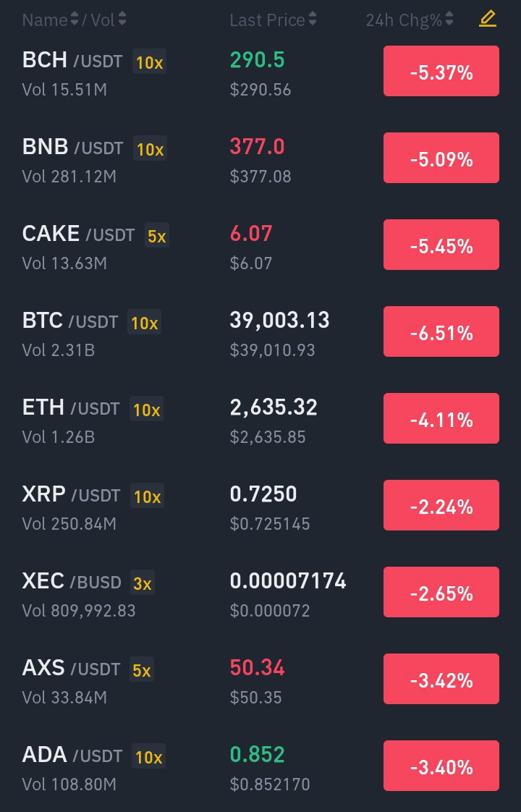521x812 pixels.
Task: Tap the BCH 10x leverage badge
Action: click(x=150, y=62)
